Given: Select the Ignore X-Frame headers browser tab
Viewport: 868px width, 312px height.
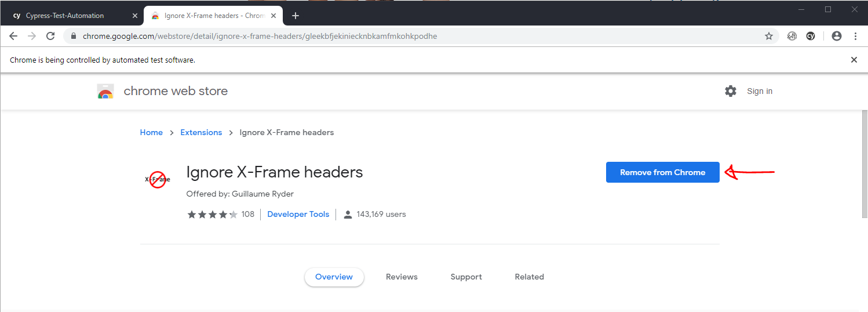Looking at the screenshot, I should (212, 16).
